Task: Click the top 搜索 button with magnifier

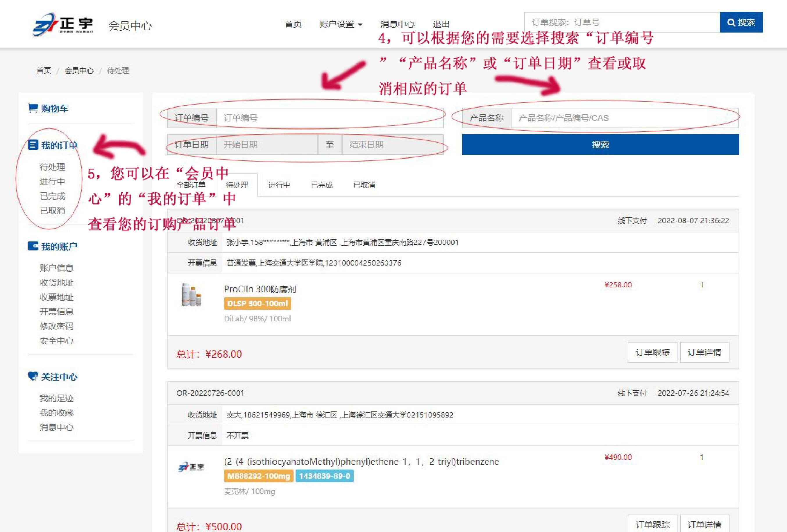Action: point(741,22)
